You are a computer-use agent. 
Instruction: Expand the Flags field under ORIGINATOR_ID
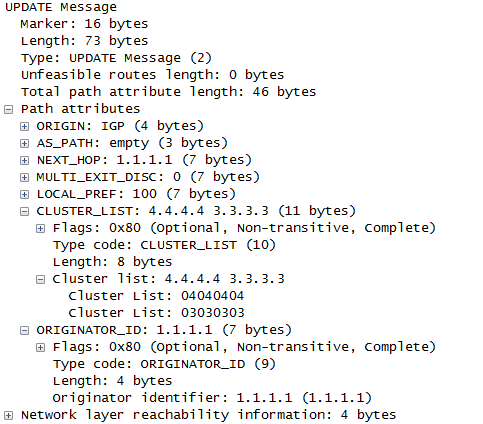tap(40, 347)
